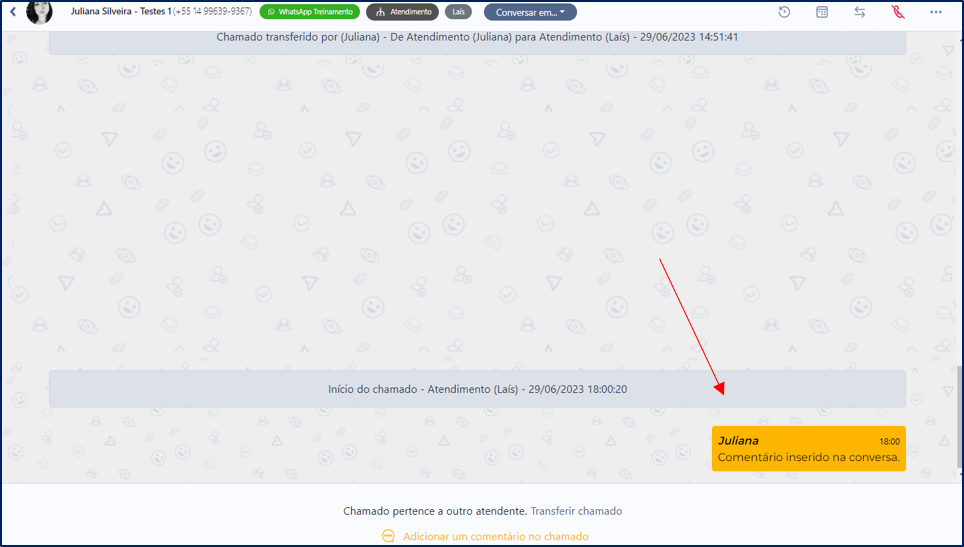Open the three-dot more options menu
The width and height of the screenshot is (964, 547).
click(936, 12)
